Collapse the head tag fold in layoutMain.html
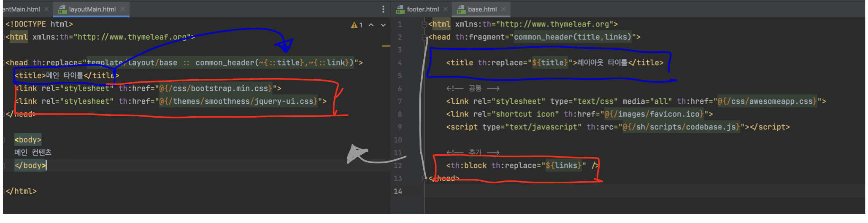This screenshot has height=223, width=868. (3, 63)
